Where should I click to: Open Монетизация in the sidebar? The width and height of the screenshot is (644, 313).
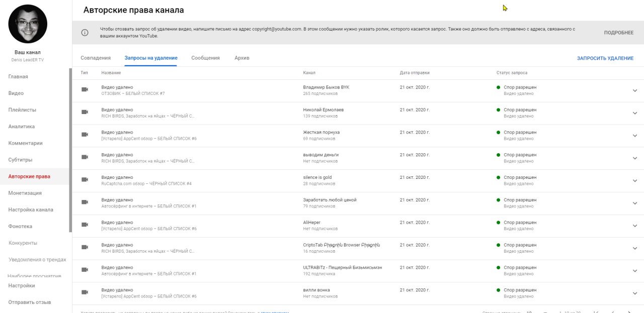25,193
